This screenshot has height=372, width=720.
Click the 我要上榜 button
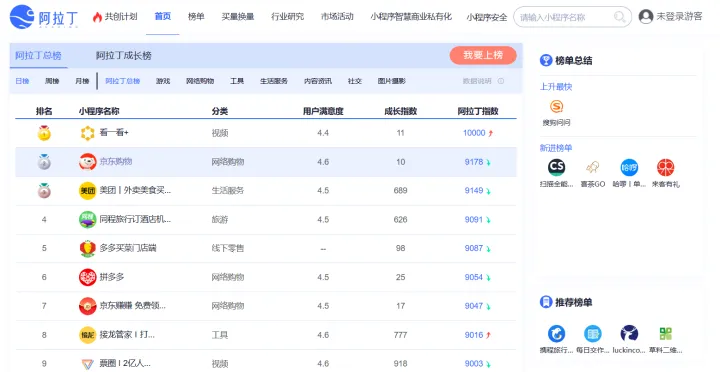click(483, 55)
